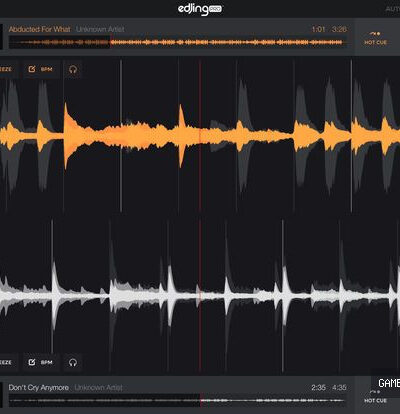This screenshot has height=414, width=400.
Task: Toggle headphone pre-listen on bottom deck
Action: [73, 362]
